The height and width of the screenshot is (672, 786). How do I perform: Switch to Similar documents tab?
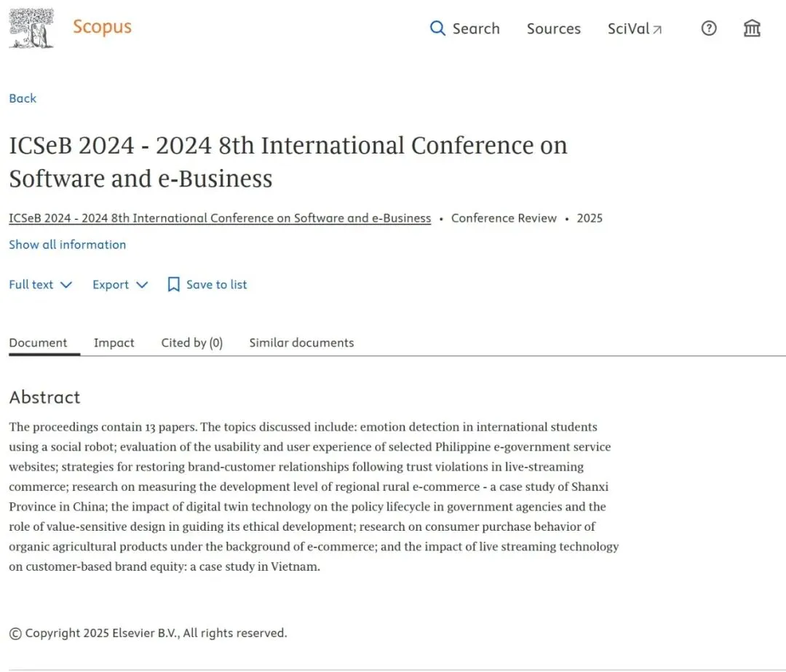pos(301,342)
